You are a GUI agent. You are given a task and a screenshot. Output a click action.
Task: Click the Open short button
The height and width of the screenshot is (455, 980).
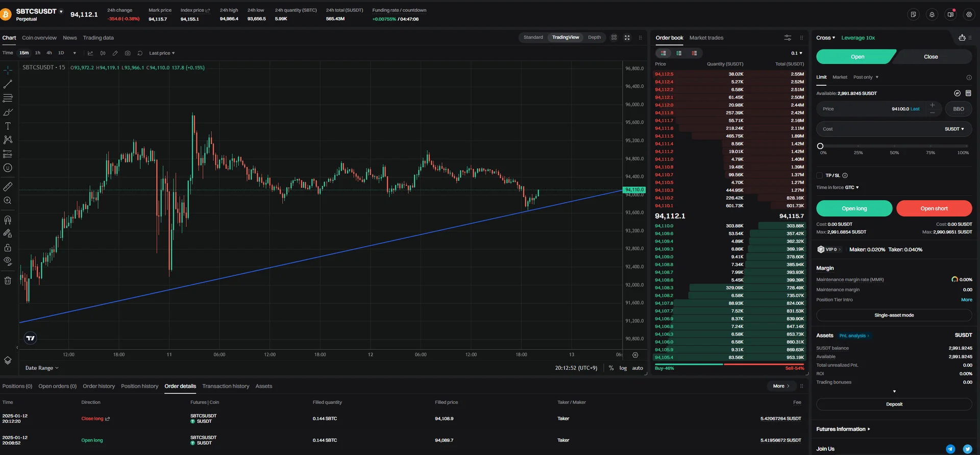point(934,208)
